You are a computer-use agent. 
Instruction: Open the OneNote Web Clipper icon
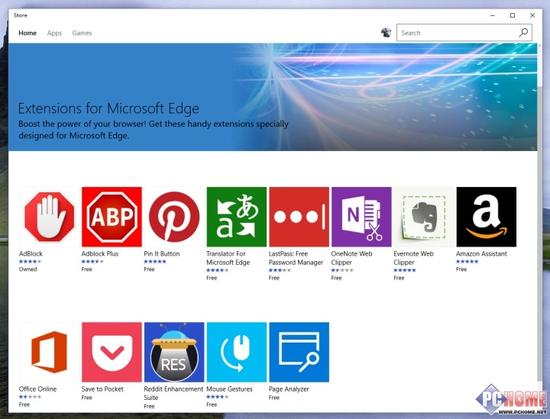(x=362, y=217)
